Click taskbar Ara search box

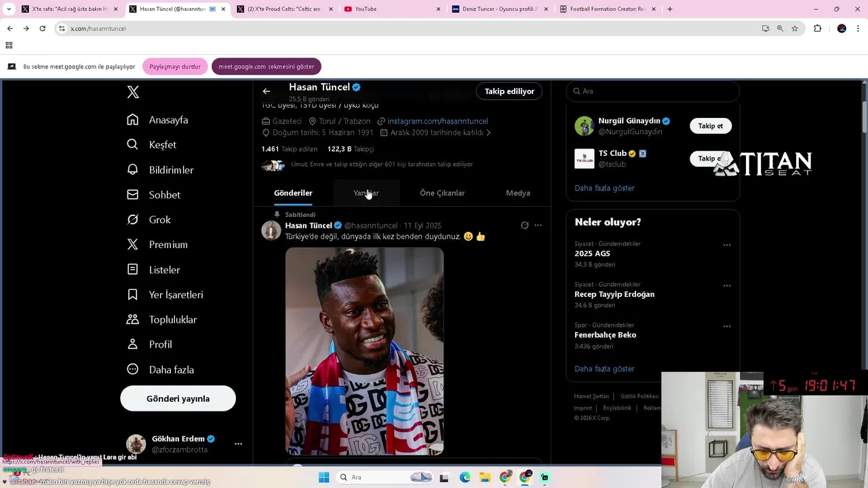pos(384,477)
